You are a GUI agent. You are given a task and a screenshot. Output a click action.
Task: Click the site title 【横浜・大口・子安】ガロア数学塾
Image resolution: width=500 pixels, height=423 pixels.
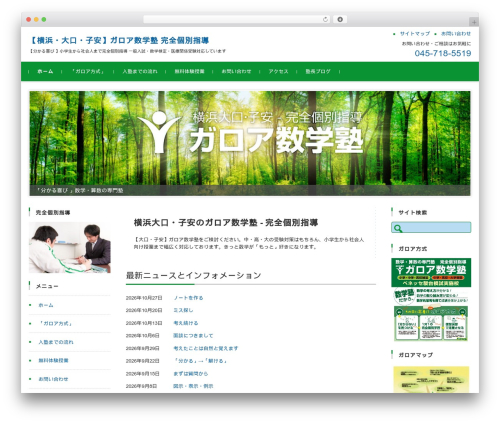coord(119,41)
